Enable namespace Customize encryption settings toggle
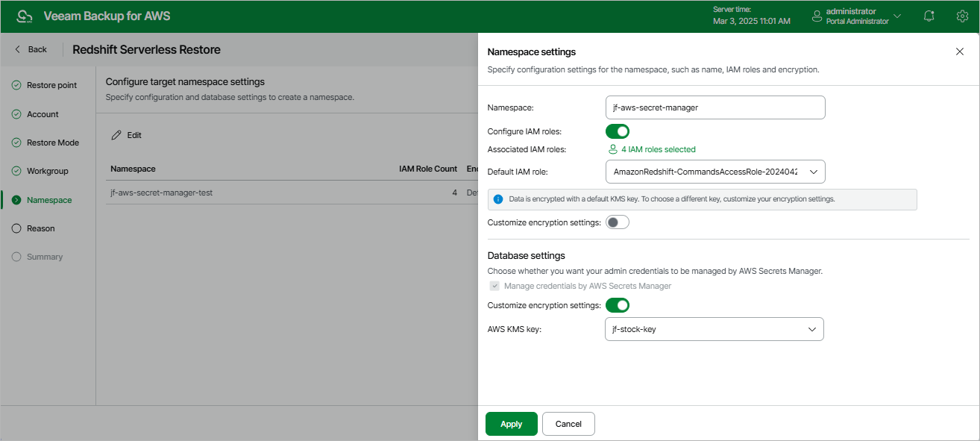 (618, 222)
